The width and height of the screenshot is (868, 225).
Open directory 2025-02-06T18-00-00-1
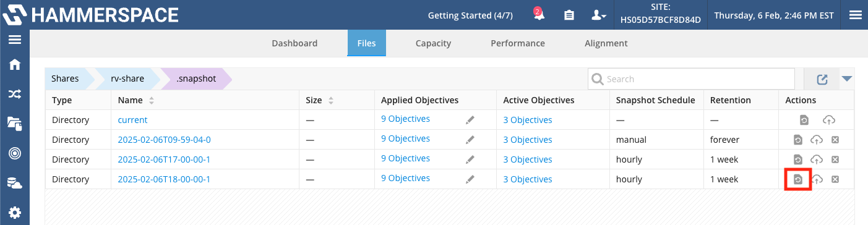(x=164, y=179)
